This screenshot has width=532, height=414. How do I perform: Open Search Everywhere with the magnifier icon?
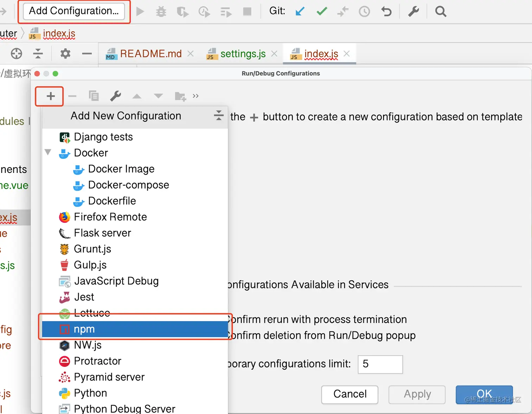(441, 12)
